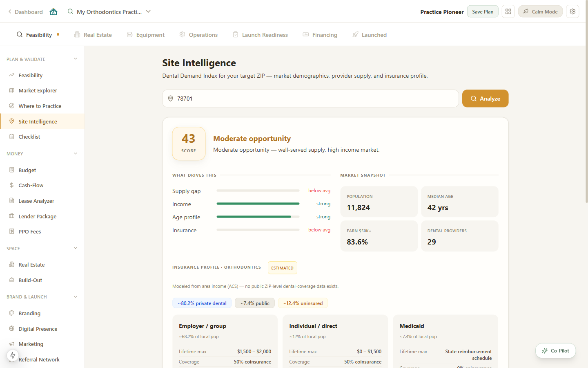588x368 pixels.
Task: Collapse the Brand & Launch section
Action: coord(76,297)
